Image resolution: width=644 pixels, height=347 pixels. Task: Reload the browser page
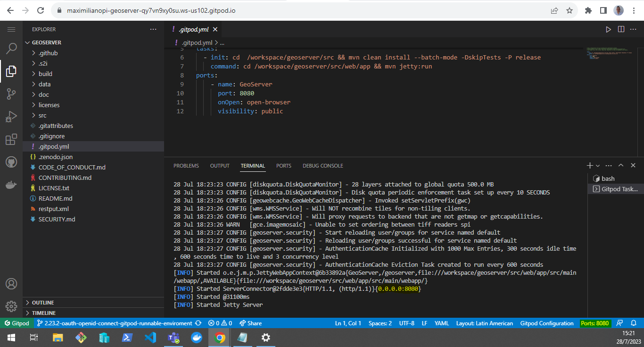tap(41, 10)
